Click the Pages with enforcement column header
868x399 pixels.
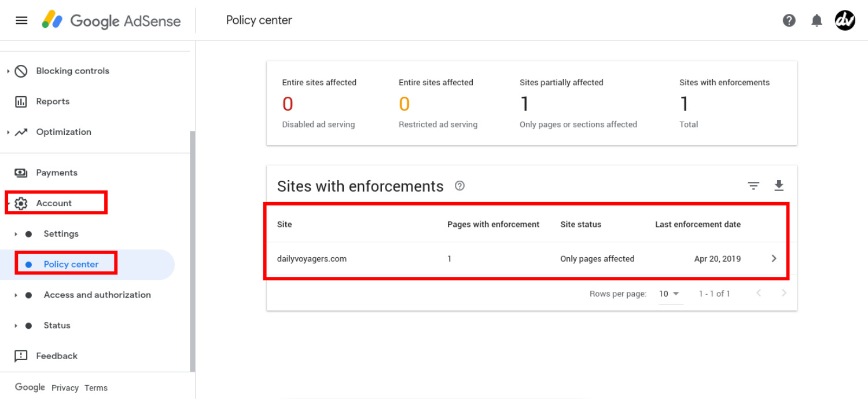(494, 224)
